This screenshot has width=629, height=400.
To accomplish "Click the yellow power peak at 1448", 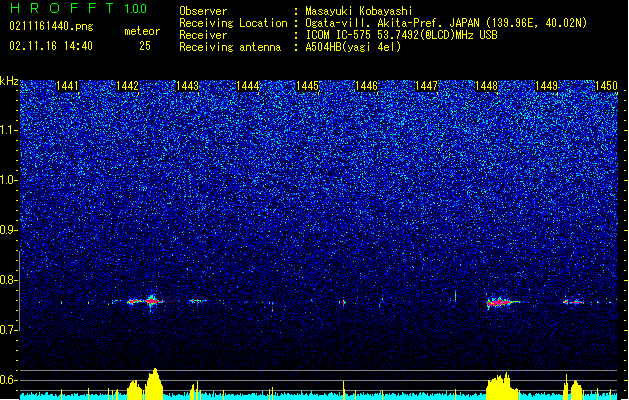I will pos(501,386).
